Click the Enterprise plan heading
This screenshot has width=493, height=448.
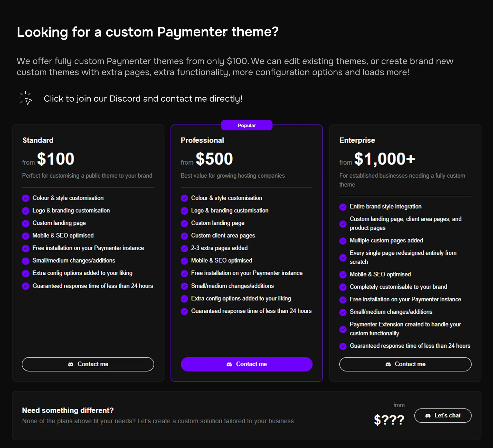[x=357, y=140]
